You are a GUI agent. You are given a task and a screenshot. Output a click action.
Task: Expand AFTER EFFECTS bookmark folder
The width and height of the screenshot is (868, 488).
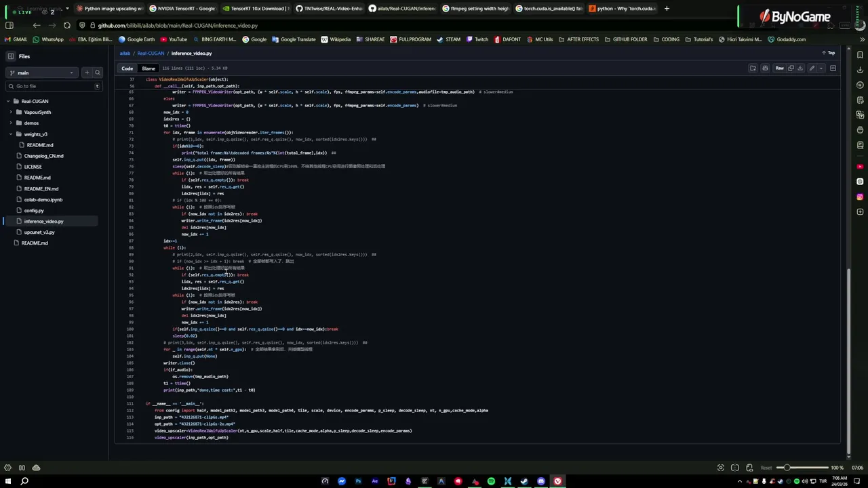(579, 39)
